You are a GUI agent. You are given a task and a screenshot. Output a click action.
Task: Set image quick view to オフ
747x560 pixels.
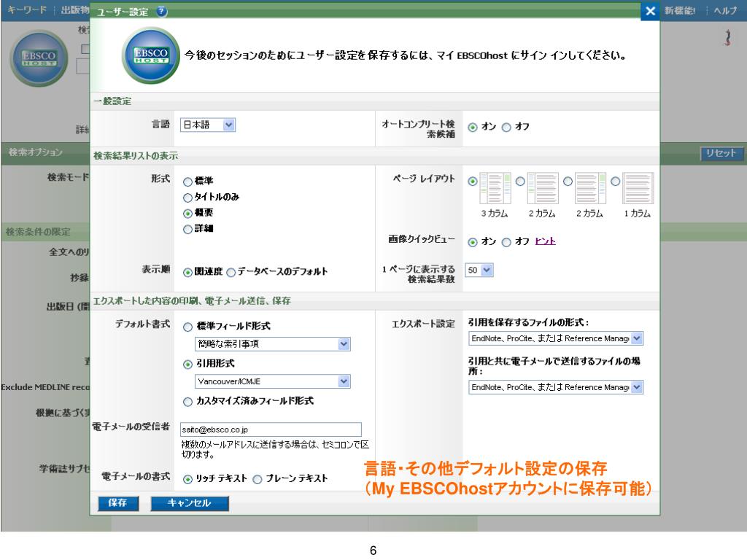506,242
